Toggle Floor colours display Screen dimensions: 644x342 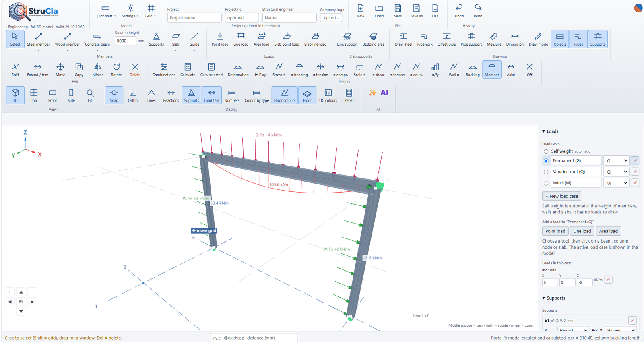[285, 95]
